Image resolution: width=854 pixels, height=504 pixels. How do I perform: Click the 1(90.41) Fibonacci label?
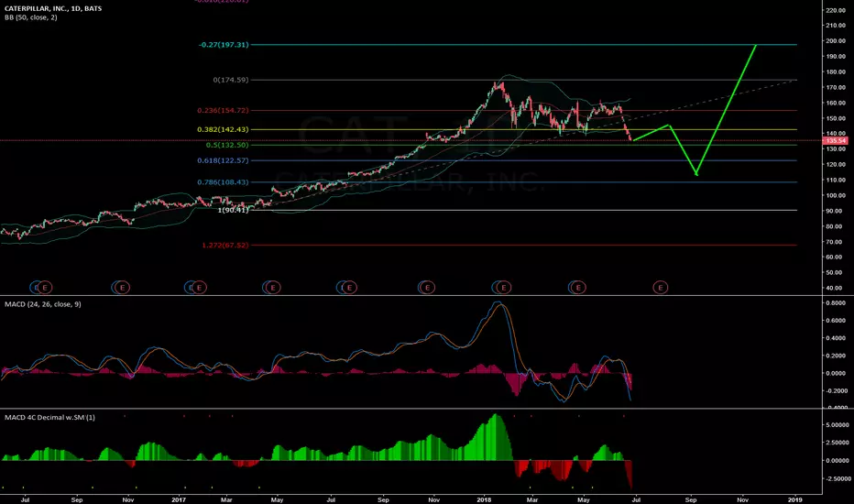pos(233,210)
